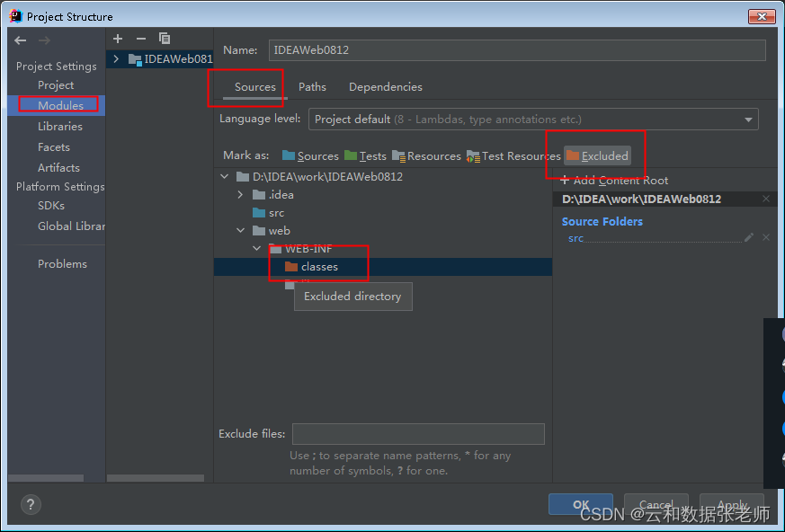Viewport: 785px width, 532px height.
Task: Click Add Content Root
Action: point(614,181)
